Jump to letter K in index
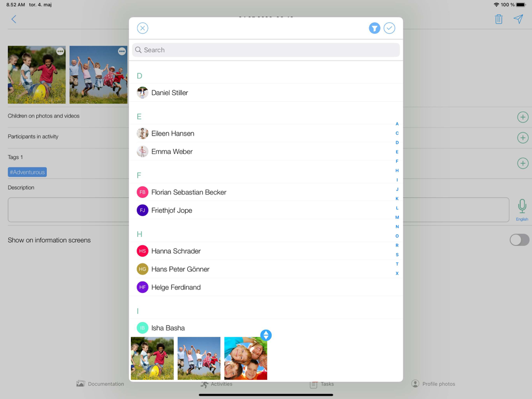Screen dimensions: 532x399 [x=397, y=198]
